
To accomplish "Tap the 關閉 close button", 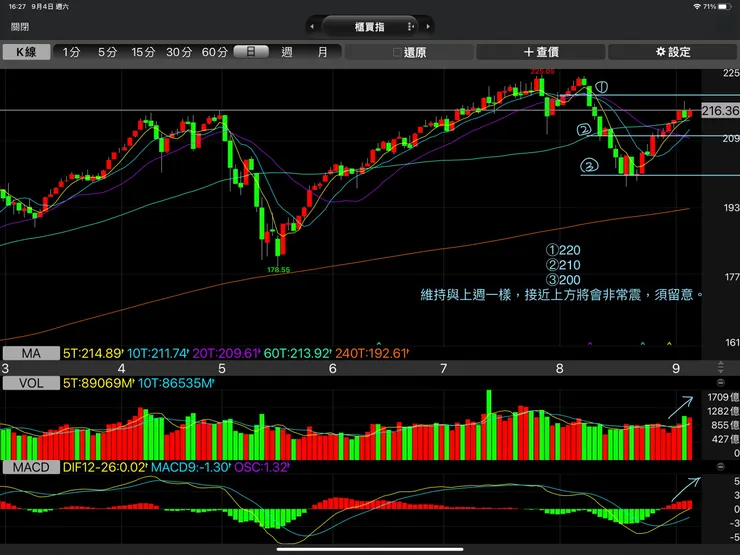I will tap(20, 27).
